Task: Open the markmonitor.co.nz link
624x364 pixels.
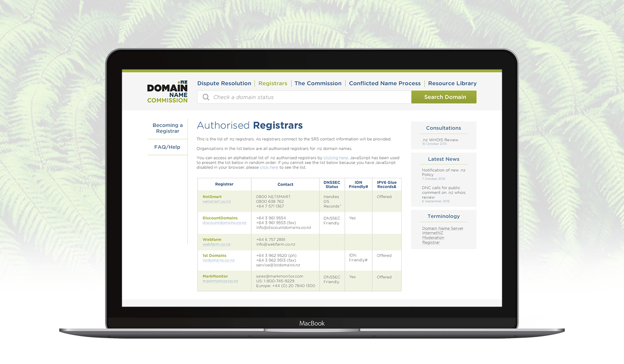Action: tap(220, 281)
